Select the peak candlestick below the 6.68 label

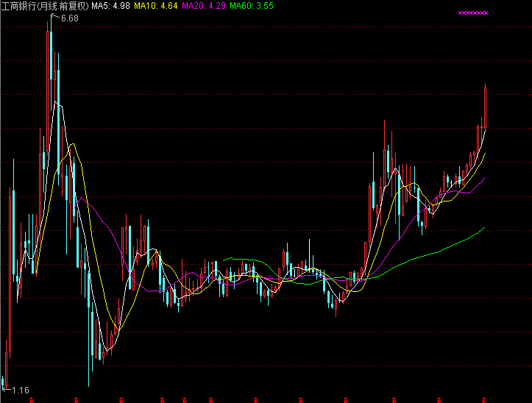tap(50, 66)
